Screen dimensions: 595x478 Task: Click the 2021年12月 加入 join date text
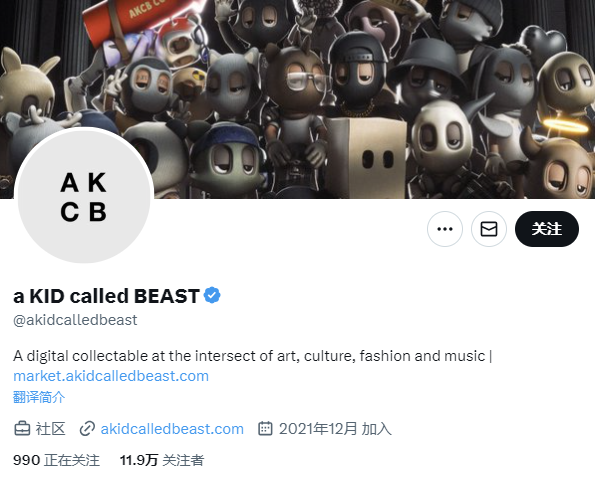pos(335,429)
